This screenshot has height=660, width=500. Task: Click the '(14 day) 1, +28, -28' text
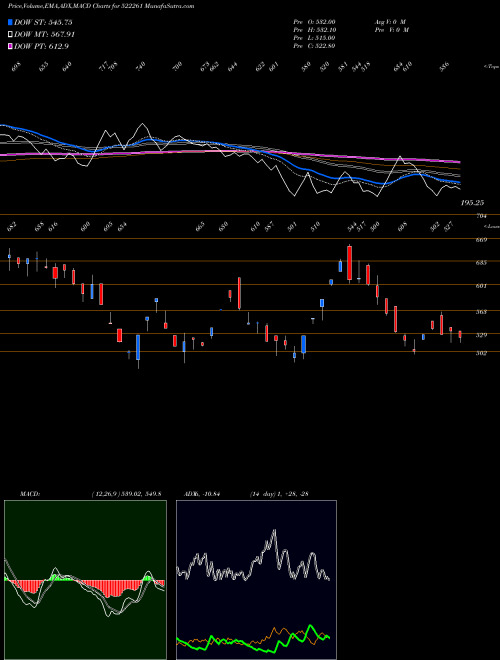(280, 493)
